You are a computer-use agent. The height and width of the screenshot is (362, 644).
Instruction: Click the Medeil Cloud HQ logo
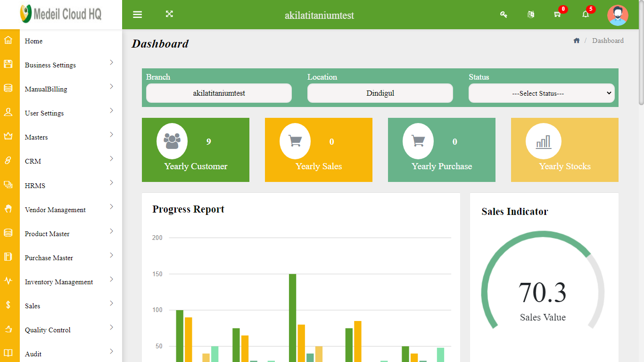(60, 14)
